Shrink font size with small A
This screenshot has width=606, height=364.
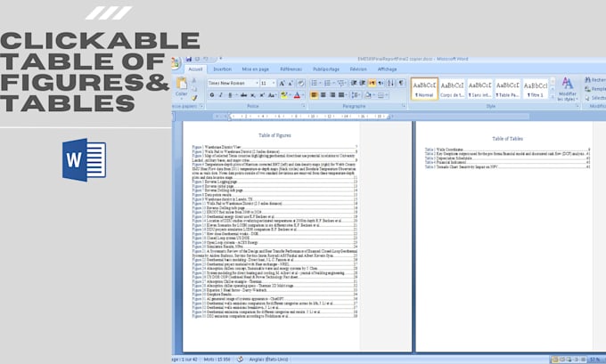[x=291, y=83]
